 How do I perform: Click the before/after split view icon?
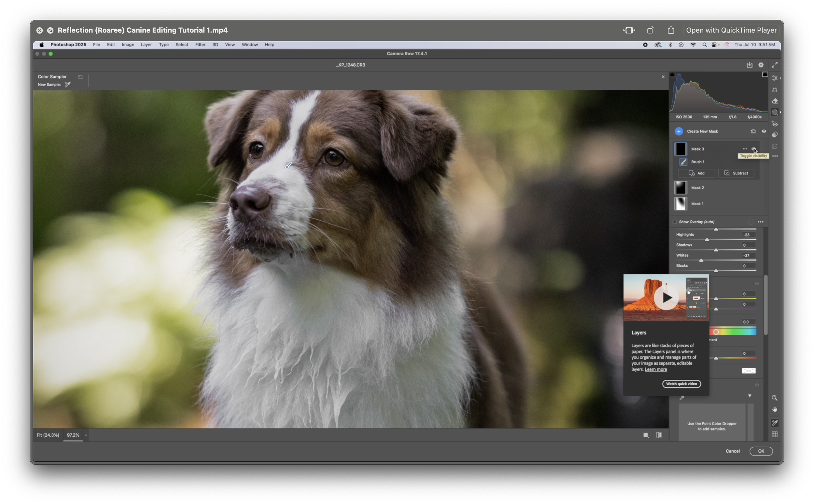coord(659,435)
